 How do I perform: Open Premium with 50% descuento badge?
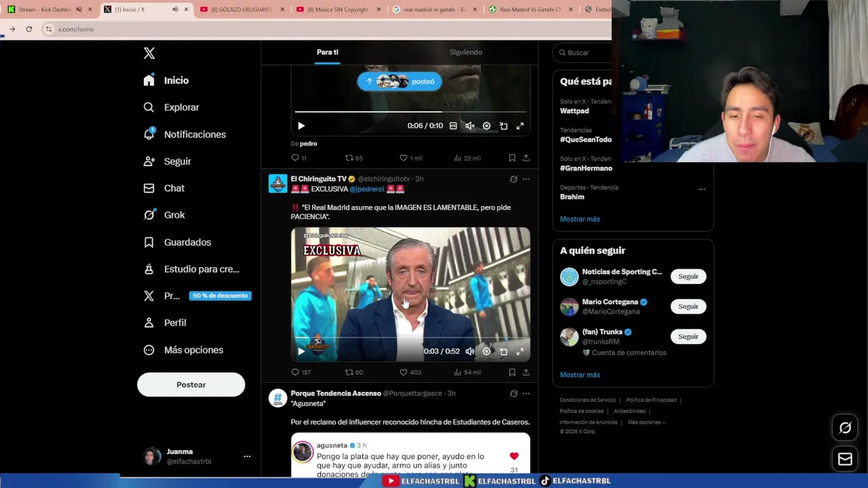197,296
